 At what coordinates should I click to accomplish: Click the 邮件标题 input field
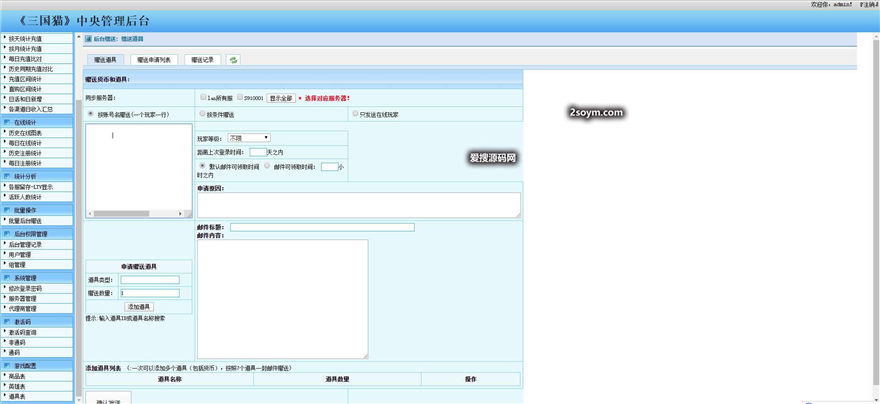tap(321, 227)
